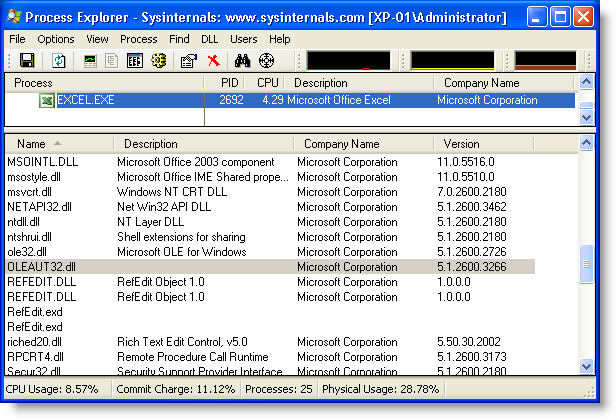Open the Users menu
This screenshot has width=616, height=419.
click(x=244, y=39)
